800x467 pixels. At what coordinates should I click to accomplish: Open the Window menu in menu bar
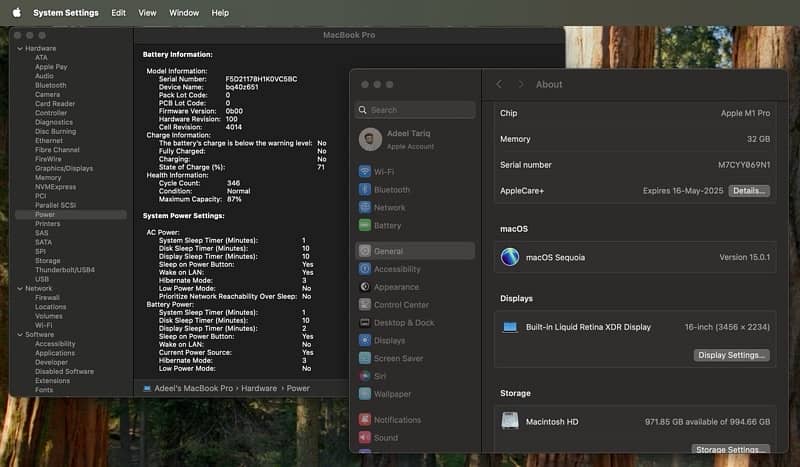[x=183, y=13]
